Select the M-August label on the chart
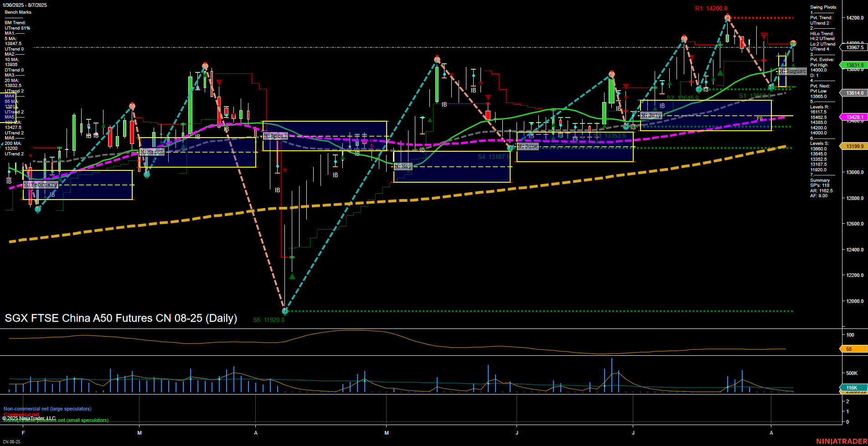Image resolution: width=868 pixels, height=446 pixels. (793, 71)
